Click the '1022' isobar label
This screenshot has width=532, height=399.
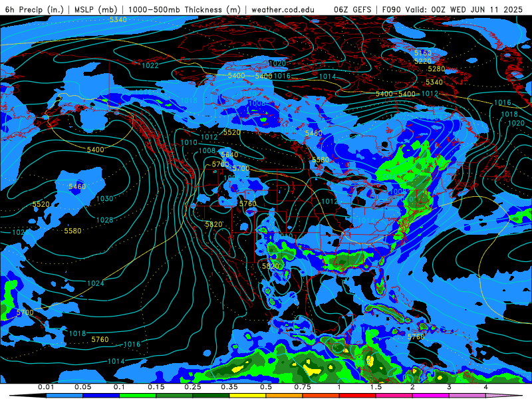tap(150, 65)
